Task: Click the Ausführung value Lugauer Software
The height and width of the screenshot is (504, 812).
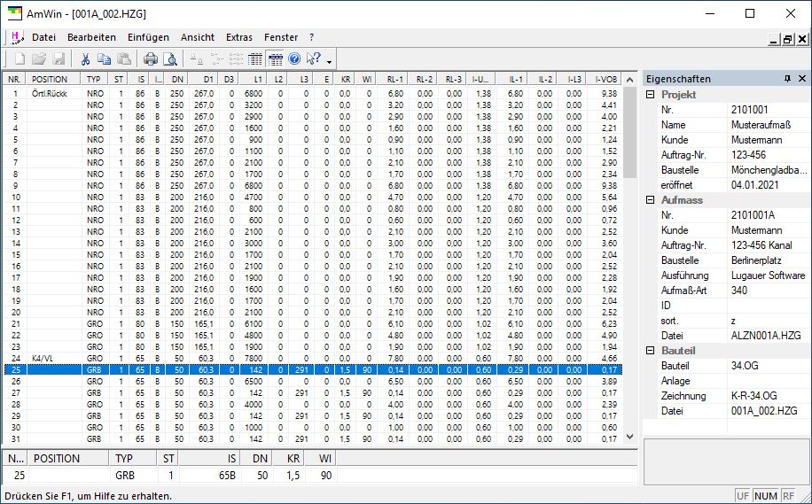Action: coord(768,275)
